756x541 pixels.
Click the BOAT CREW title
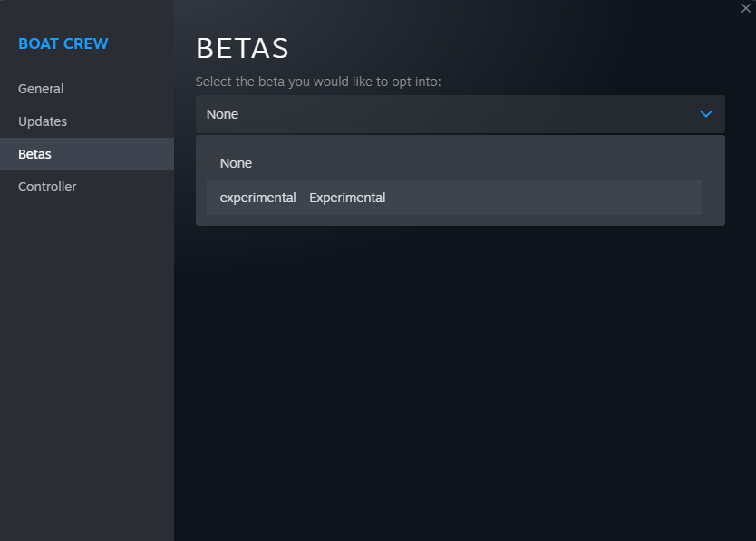[x=63, y=43]
